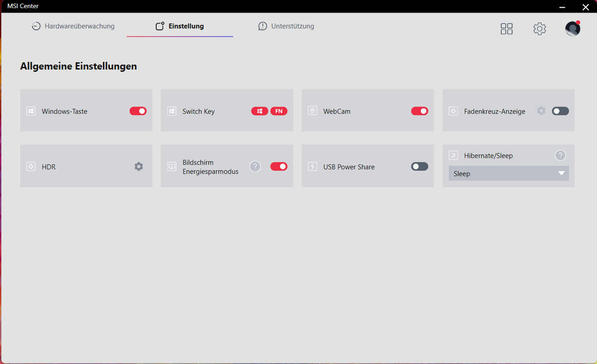The height and width of the screenshot is (364, 597).
Task: Open the four-square apps grid icon
Action: click(x=507, y=29)
